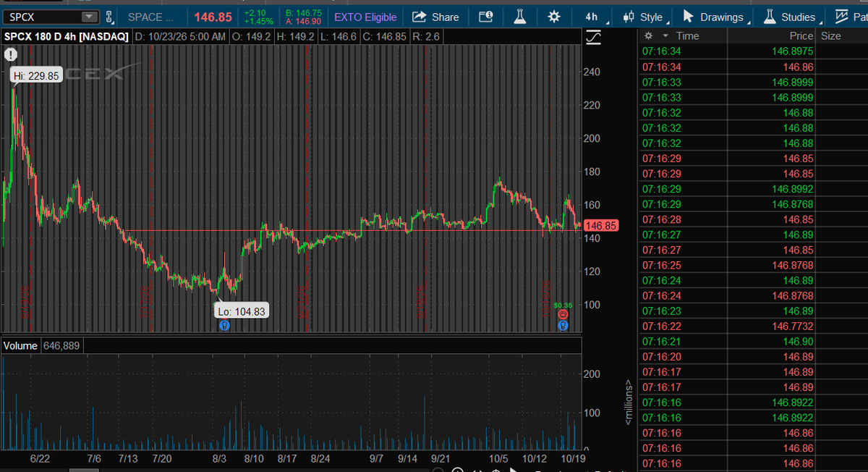Click the red event icon under the $0.35 label
This screenshot has width=868, height=472.
(563, 316)
